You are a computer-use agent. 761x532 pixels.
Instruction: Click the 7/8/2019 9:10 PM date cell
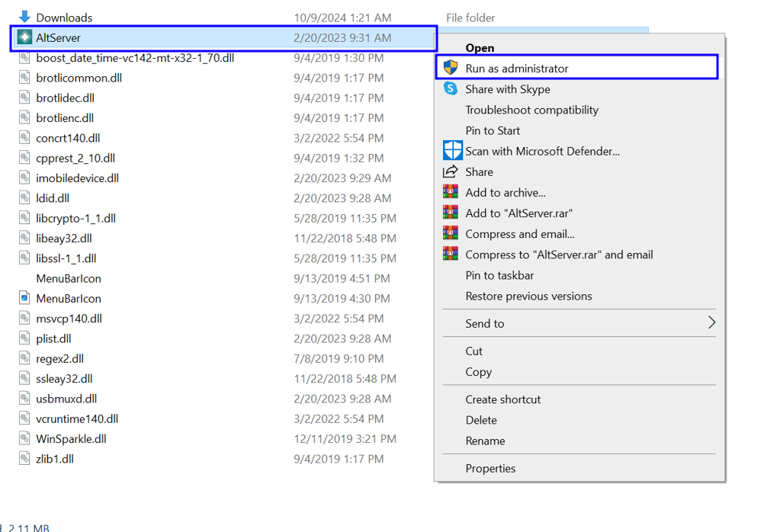point(339,358)
